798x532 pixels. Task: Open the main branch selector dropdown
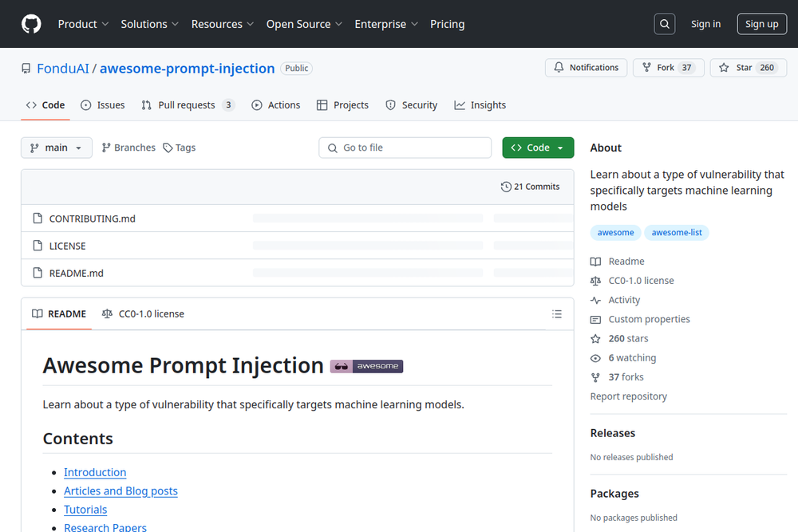57,148
